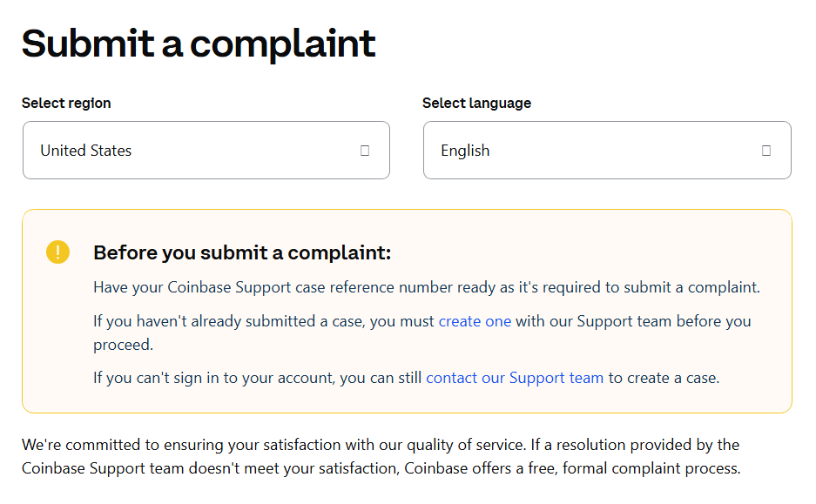Image resolution: width=816 pixels, height=504 pixels.
Task: Follow the 'create one' link
Action: point(475,321)
